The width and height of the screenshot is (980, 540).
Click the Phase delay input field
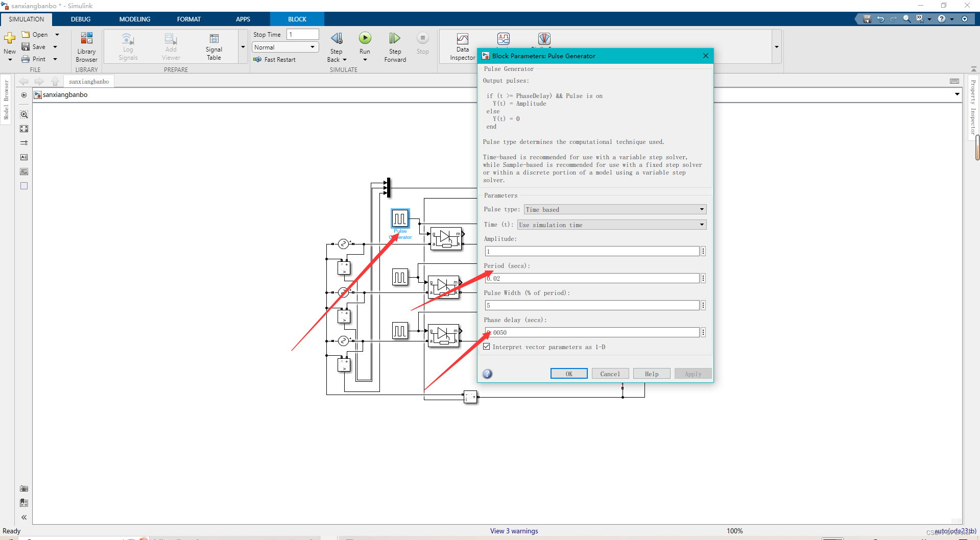(x=592, y=332)
